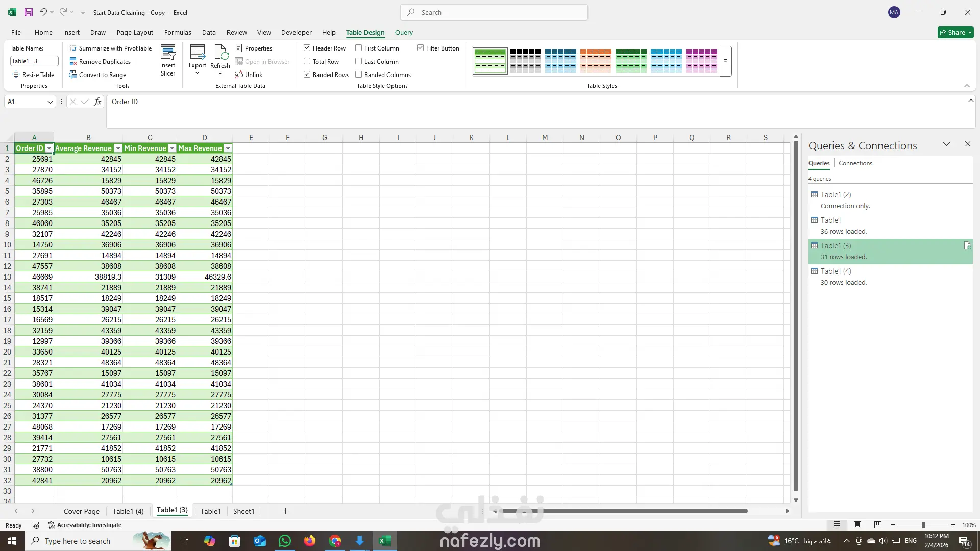Click the macro recording status bar icon

pos(35,525)
